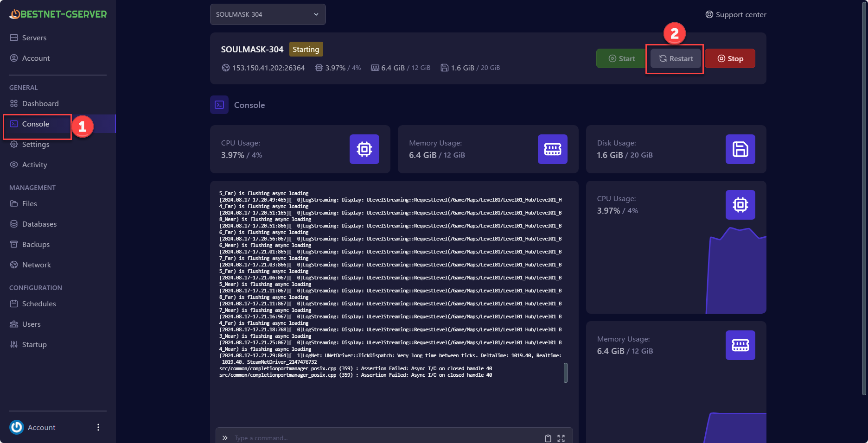Click the clipboard icon in command bar
This screenshot has width=868, height=443.
click(548, 438)
